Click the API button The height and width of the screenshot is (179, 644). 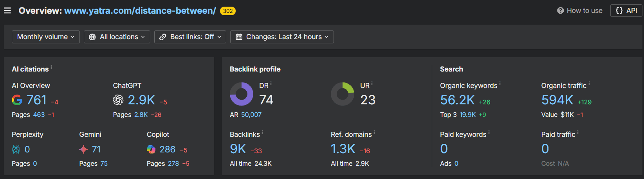(626, 11)
